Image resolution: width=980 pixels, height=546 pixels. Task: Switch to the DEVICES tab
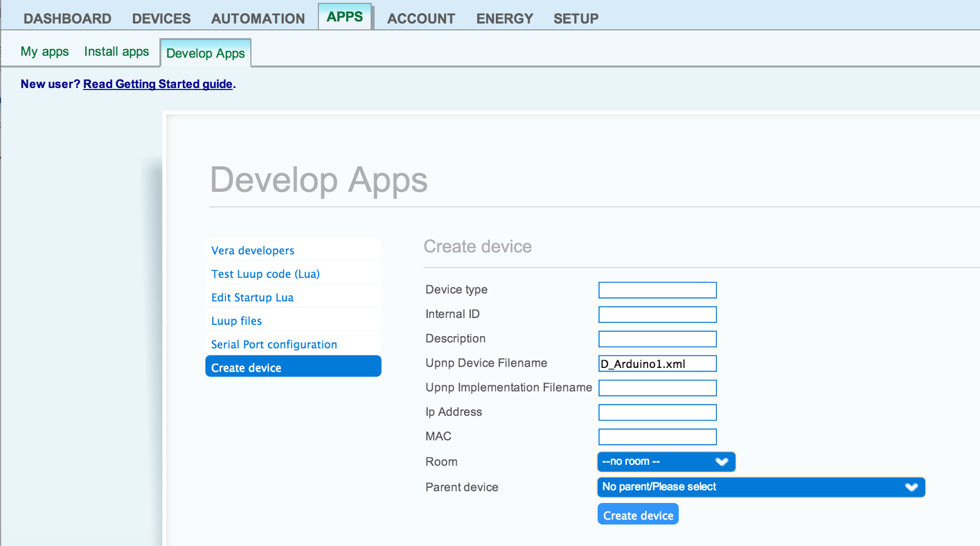(161, 19)
